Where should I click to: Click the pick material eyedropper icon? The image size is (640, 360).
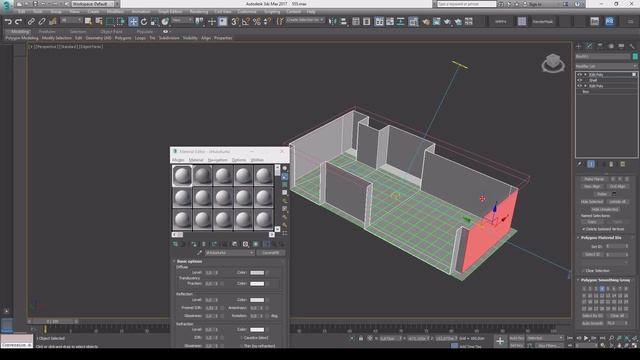[200, 253]
